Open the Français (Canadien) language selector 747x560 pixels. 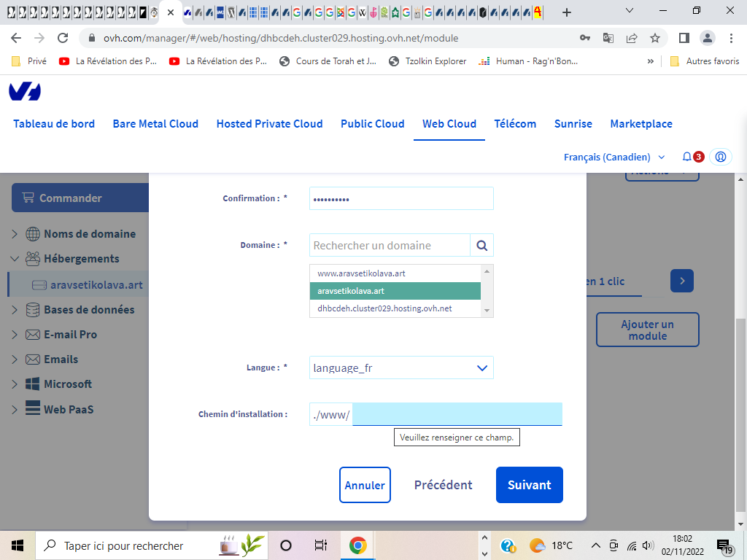point(614,157)
